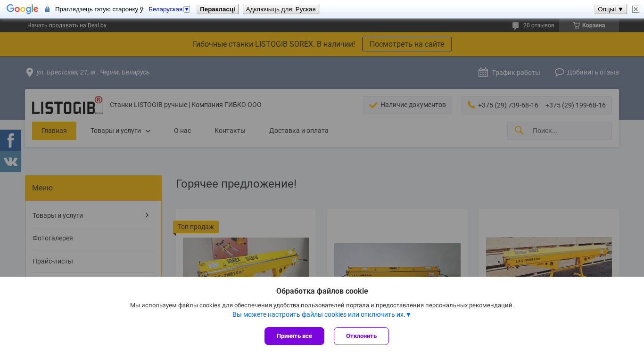Click the location pin icon
Screen dimensions: 644x362
pyautogui.click(x=30, y=72)
